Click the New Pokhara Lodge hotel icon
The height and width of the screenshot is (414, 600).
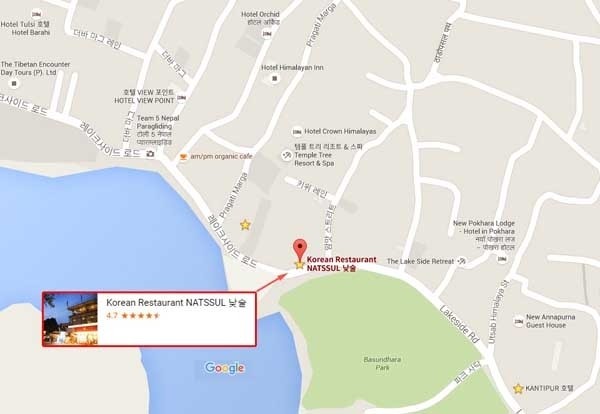click(502, 259)
